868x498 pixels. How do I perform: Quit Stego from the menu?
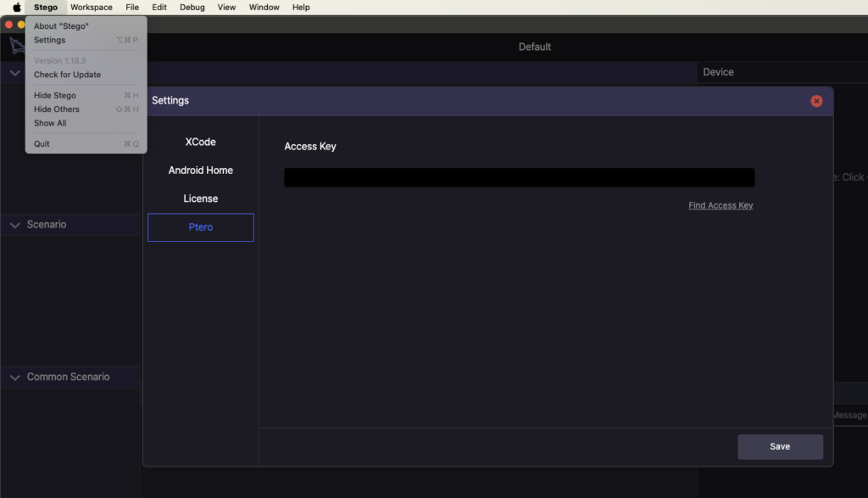(x=86, y=144)
